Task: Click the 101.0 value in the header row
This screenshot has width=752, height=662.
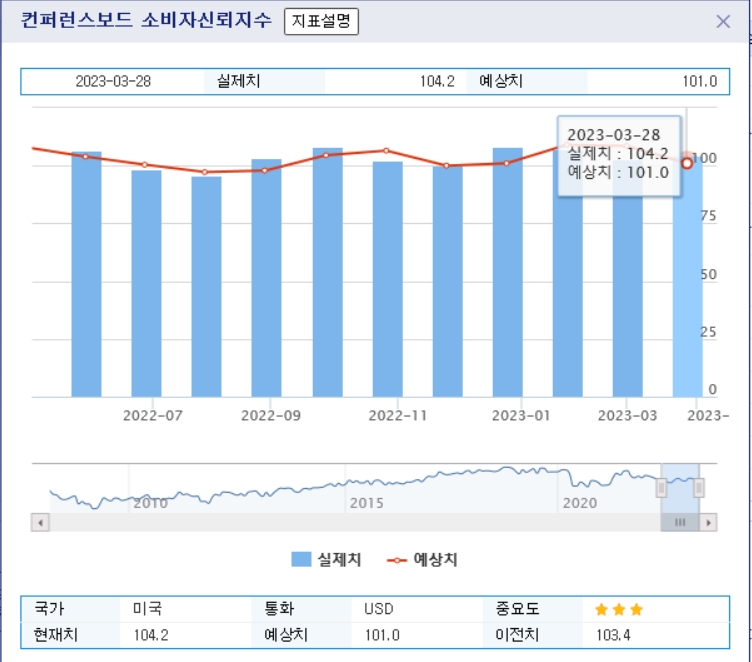Action: (x=700, y=82)
